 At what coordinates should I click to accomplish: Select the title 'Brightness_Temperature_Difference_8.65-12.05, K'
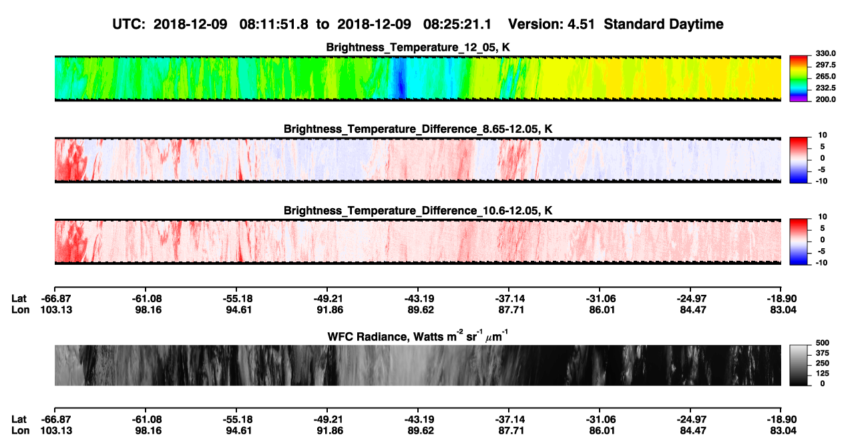(418, 129)
